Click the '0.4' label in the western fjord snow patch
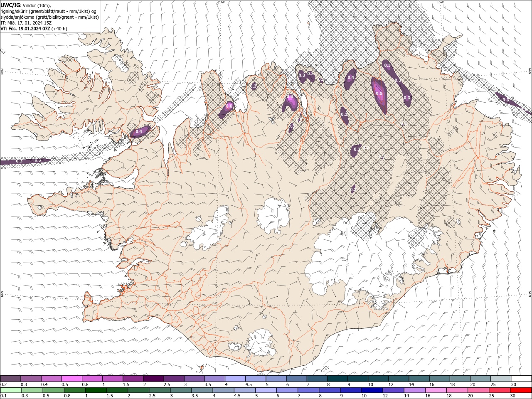This screenshot has height=399, width=532. click(x=139, y=132)
